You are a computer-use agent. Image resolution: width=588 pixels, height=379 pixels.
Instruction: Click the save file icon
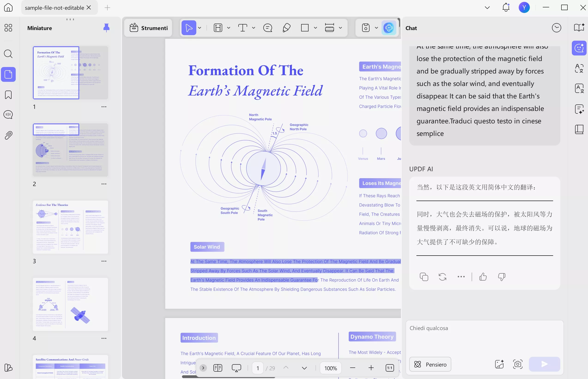point(366,28)
